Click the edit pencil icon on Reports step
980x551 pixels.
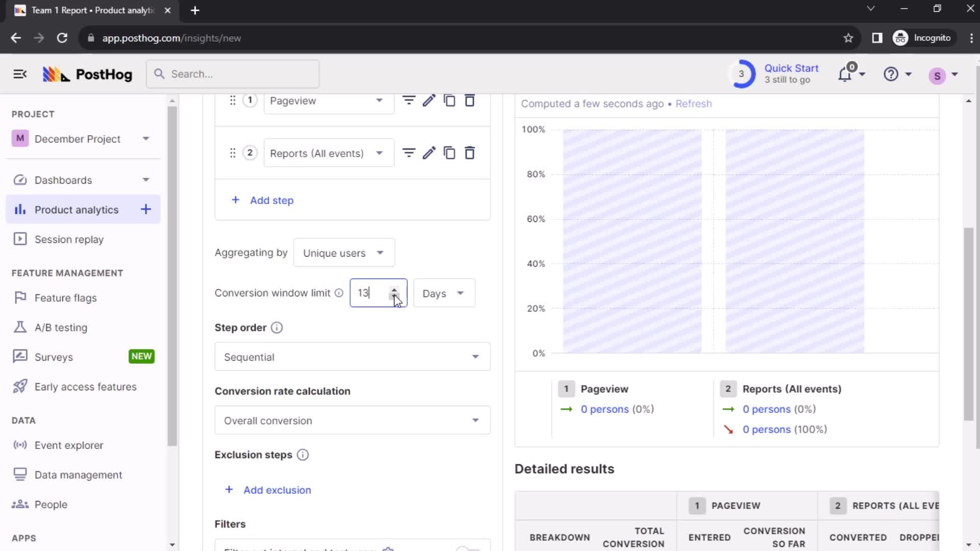point(429,154)
